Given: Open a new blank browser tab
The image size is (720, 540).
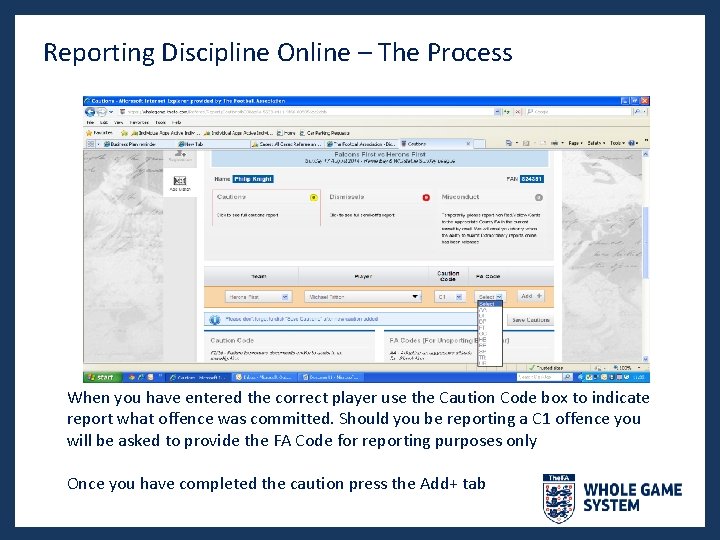Looking at the screenshot, I should [x=479, y=144].
